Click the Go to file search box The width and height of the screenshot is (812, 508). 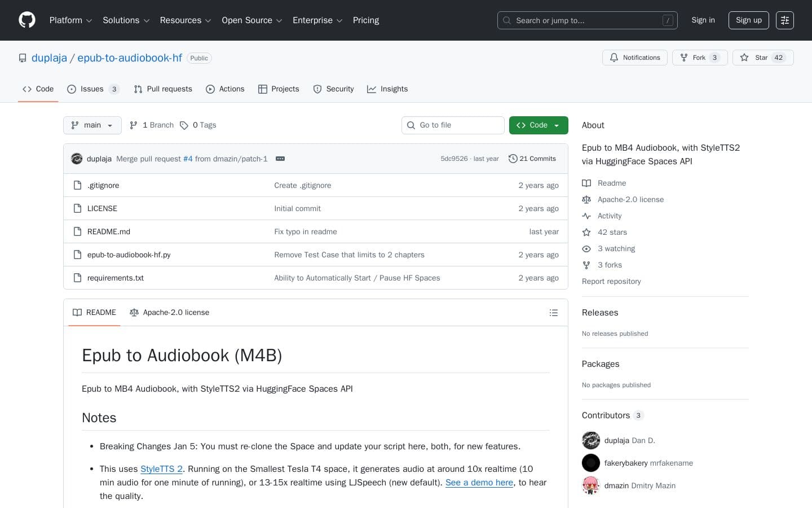click(x=453, y=125)
